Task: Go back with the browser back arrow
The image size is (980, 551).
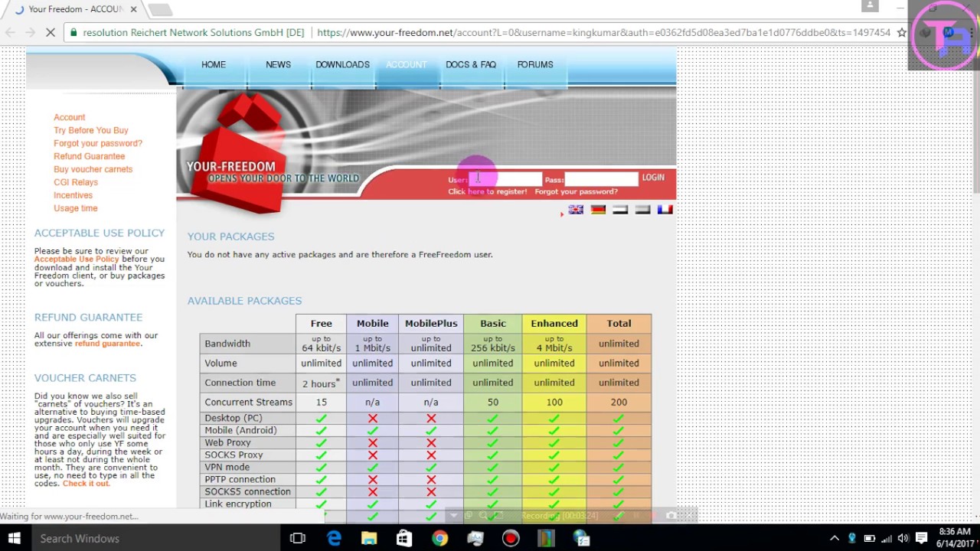Action: pos(10,33)
